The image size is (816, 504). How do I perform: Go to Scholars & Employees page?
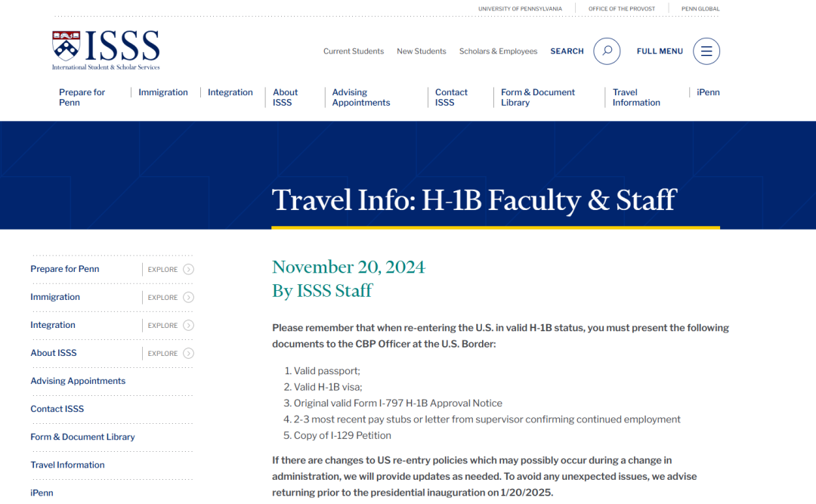tap(498, 51)
